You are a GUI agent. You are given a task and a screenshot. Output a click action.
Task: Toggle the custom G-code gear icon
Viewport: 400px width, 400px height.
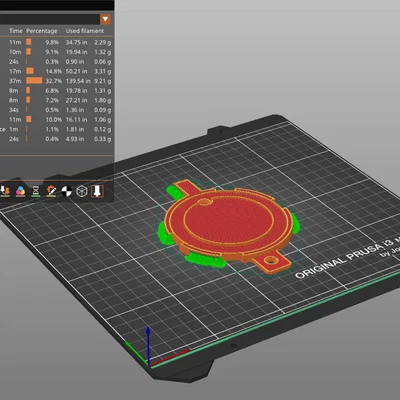click(51, 191)
